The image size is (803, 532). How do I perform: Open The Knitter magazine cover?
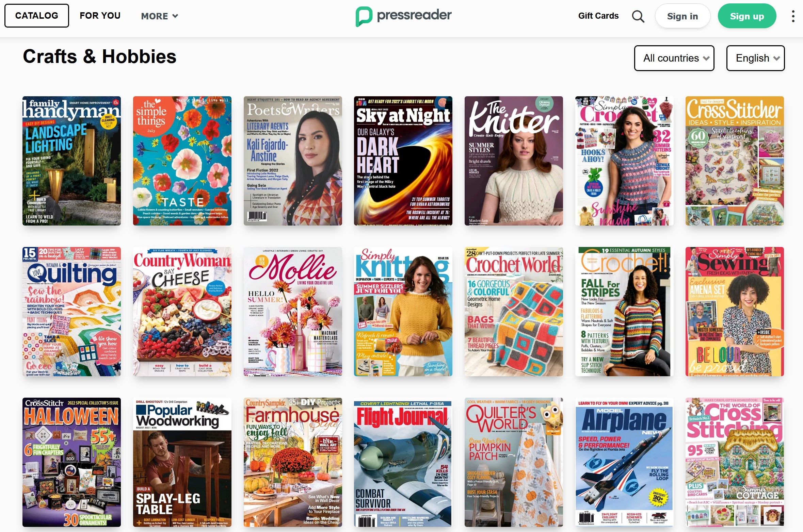tap(514, 161)
